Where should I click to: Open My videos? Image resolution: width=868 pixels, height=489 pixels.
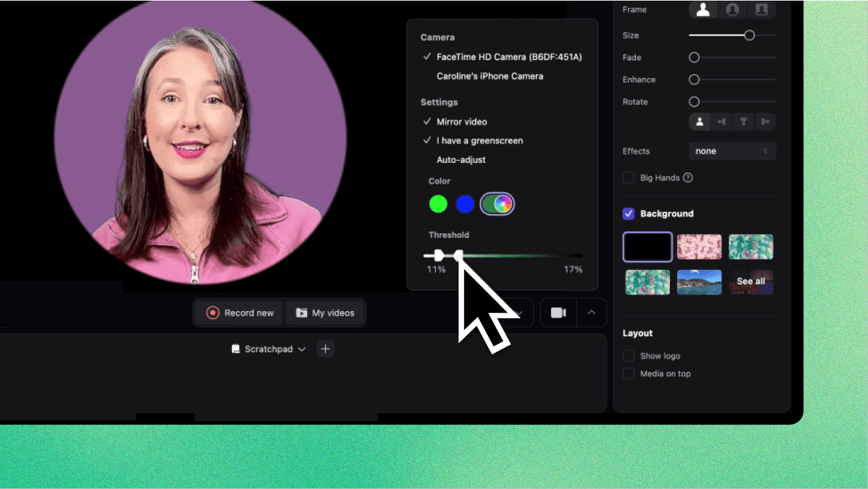point(325,312)
